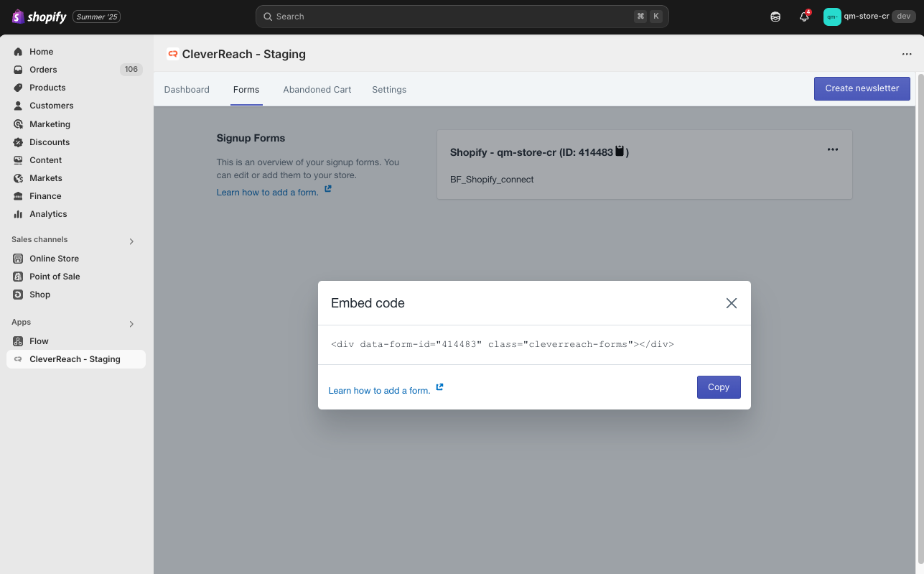Click external link icon in dialog
924x574 pixels.
click(x=439, y=387)
